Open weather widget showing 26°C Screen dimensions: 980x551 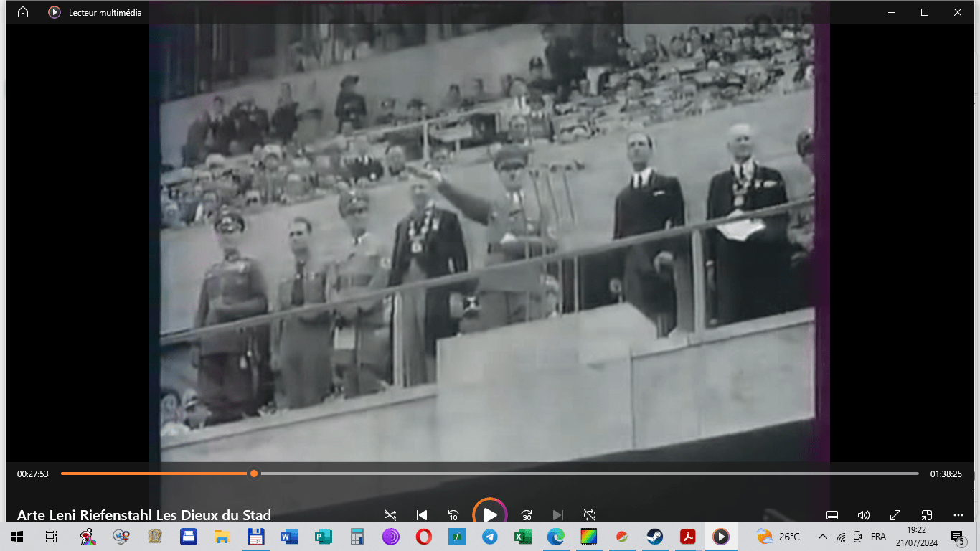point(778,536)
